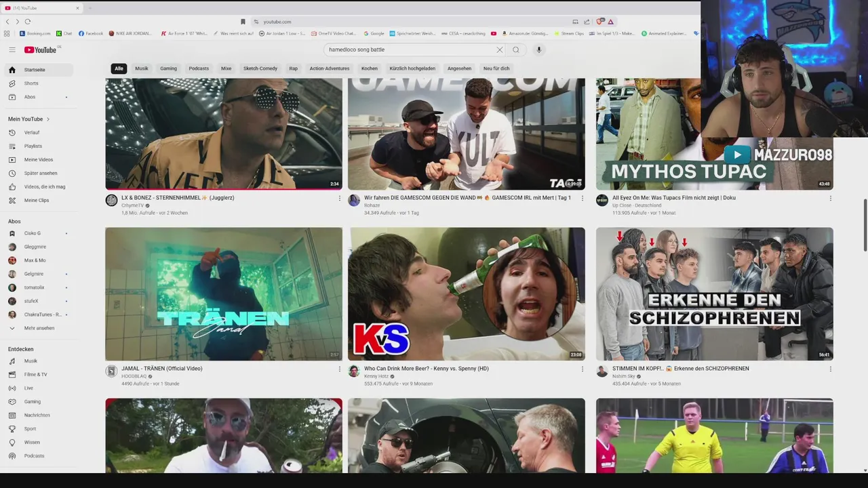Image resolution: width=868 pixels, height=488 pixels.
Task: Open options menu for LX & BONEZ video
Action: point(340,198)
